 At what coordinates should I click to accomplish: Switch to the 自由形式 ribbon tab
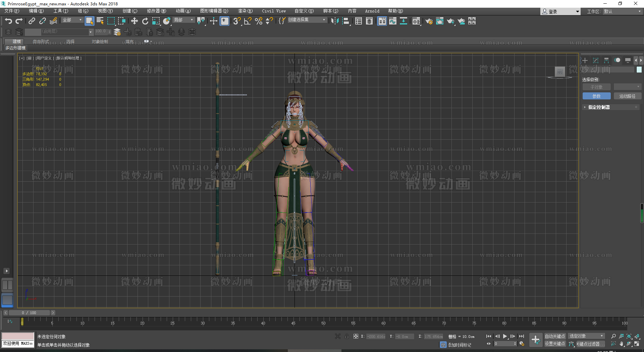point(41,42)
